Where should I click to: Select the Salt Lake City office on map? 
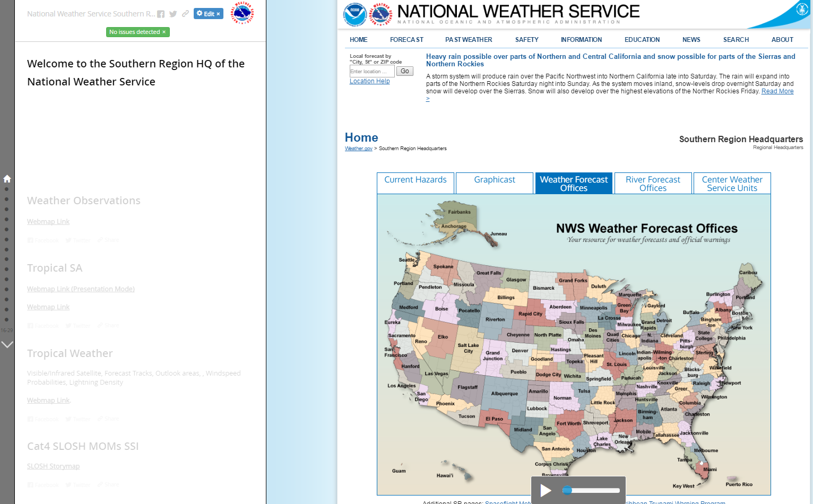click(x=468, y=348)
